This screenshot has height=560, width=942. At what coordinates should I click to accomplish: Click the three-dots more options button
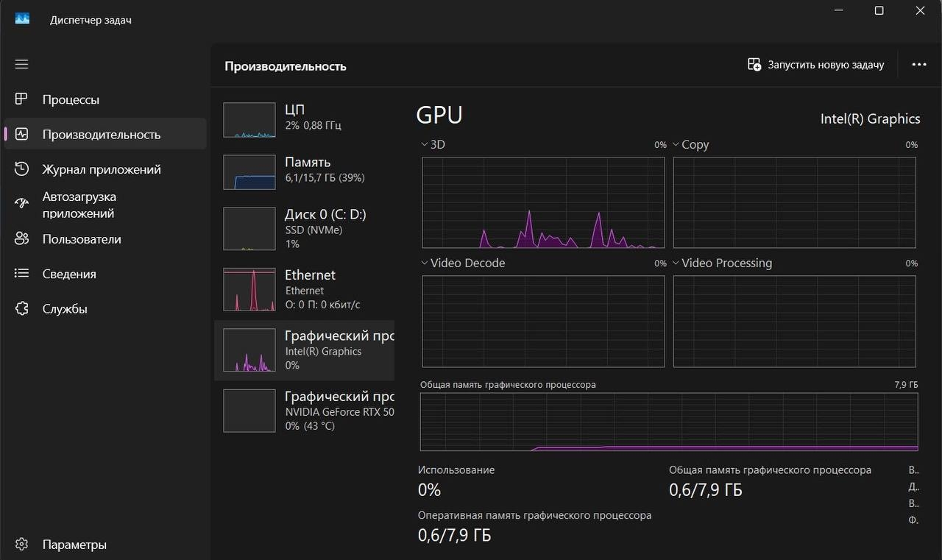click(x=918, y=65)
